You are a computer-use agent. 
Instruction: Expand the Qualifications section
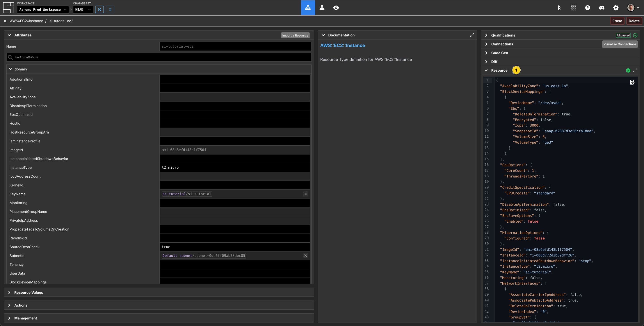pos(486,35)
